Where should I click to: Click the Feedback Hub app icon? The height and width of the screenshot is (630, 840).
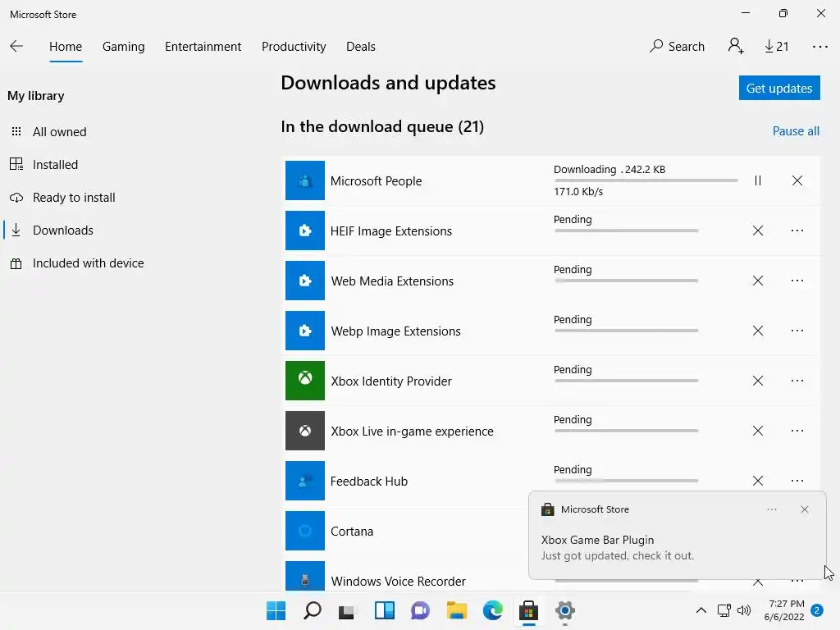coord(305,481)
